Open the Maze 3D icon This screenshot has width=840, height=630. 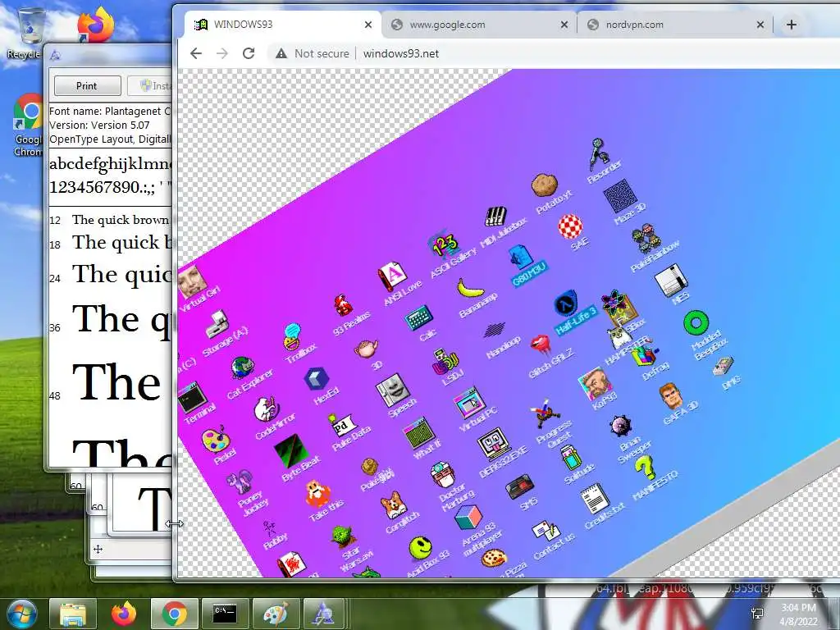(620, 195)
